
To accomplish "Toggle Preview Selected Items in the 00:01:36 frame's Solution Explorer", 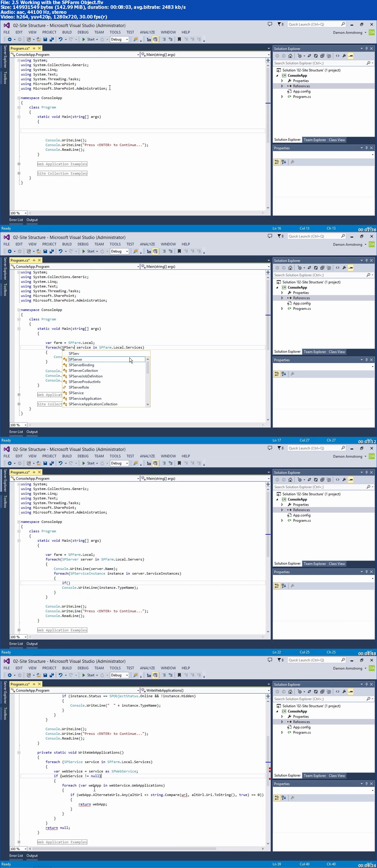I will coord(351,56).
